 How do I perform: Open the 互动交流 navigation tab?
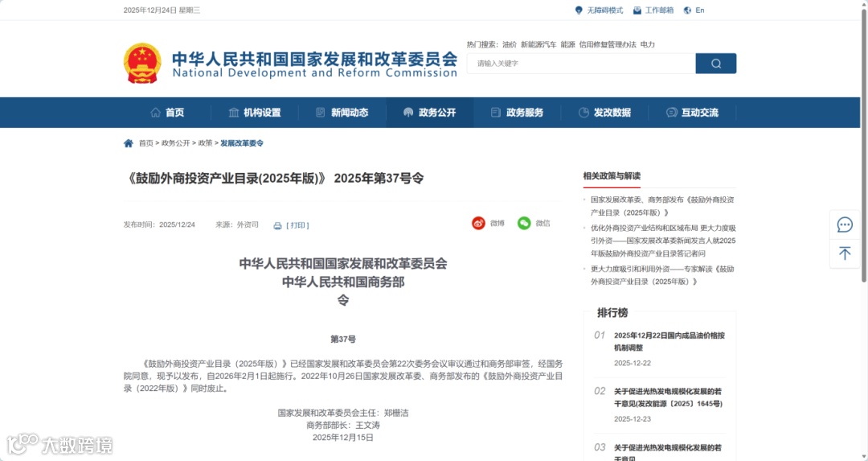click(692, 113)
